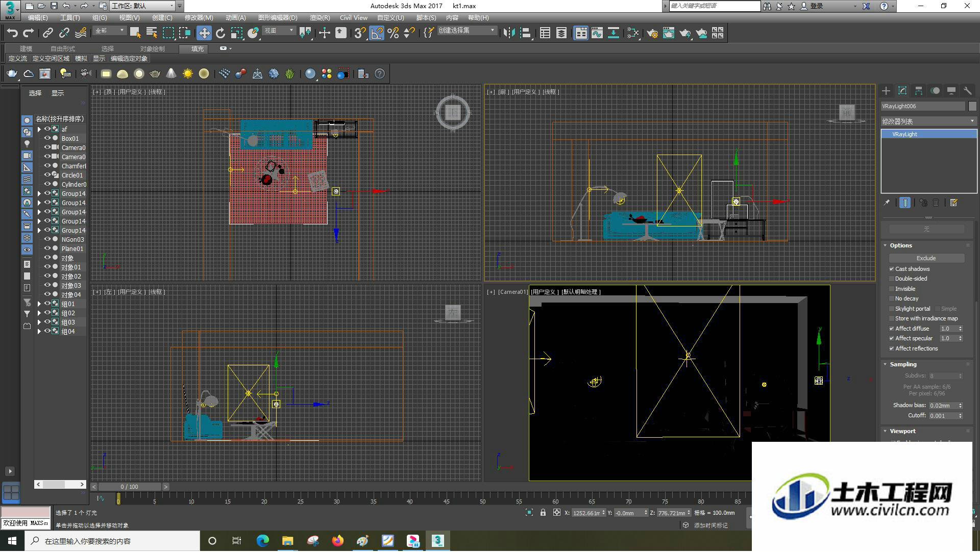Toggle Affect reflections checkbox

pyautogui.click(x=892, y=348)
